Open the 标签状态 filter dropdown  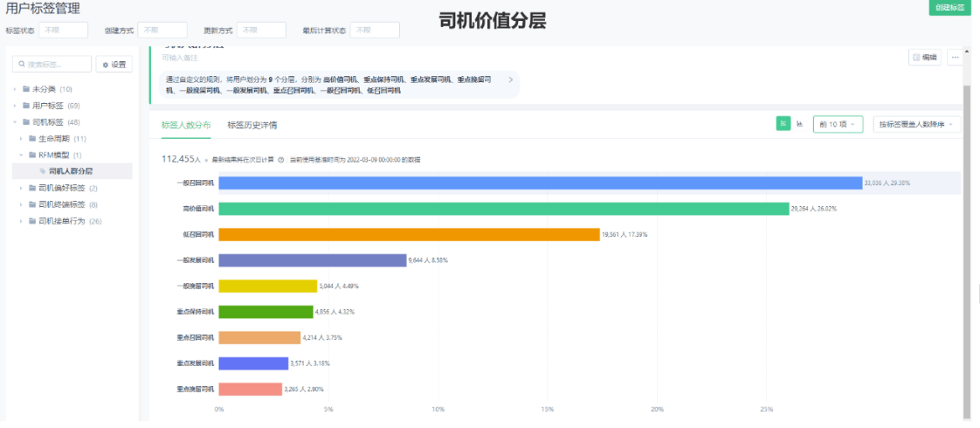[63, 30]
